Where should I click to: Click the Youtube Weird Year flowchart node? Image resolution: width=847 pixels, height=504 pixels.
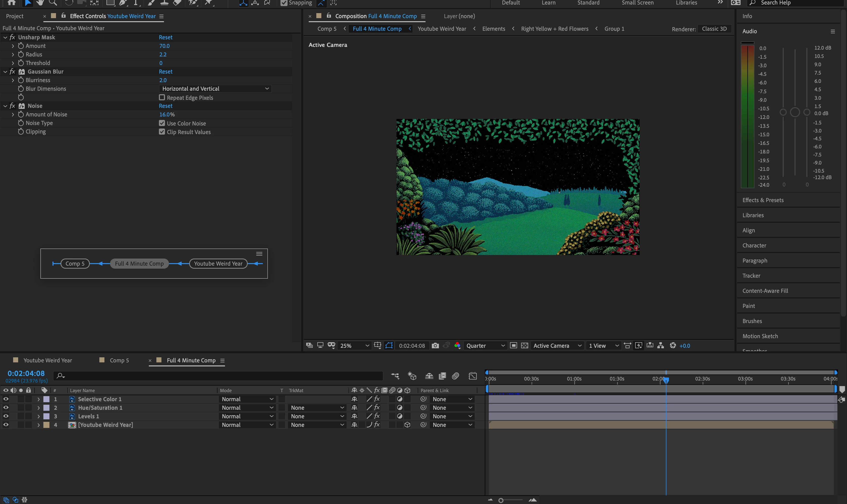(x=218, y=264)
